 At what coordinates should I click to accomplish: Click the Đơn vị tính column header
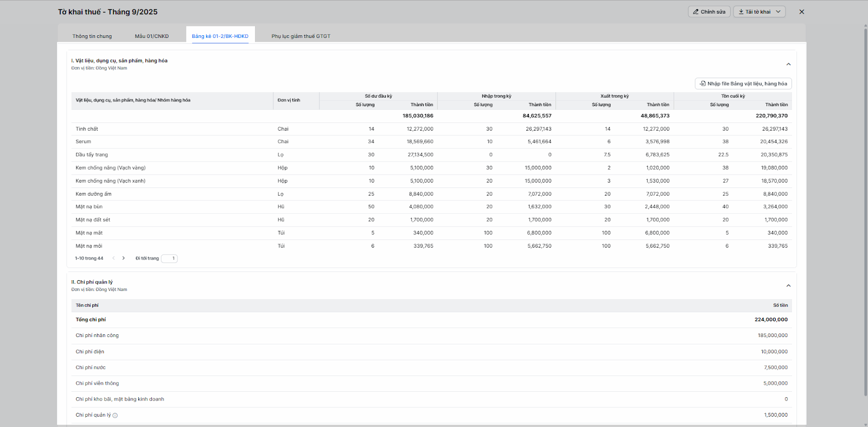pyautogui.click(x=289, y=100)
